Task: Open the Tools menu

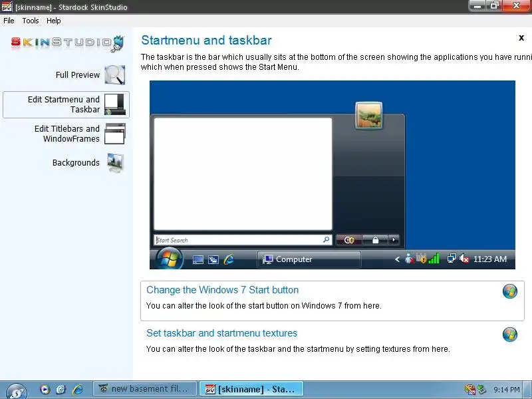Action: pos(31,21)
